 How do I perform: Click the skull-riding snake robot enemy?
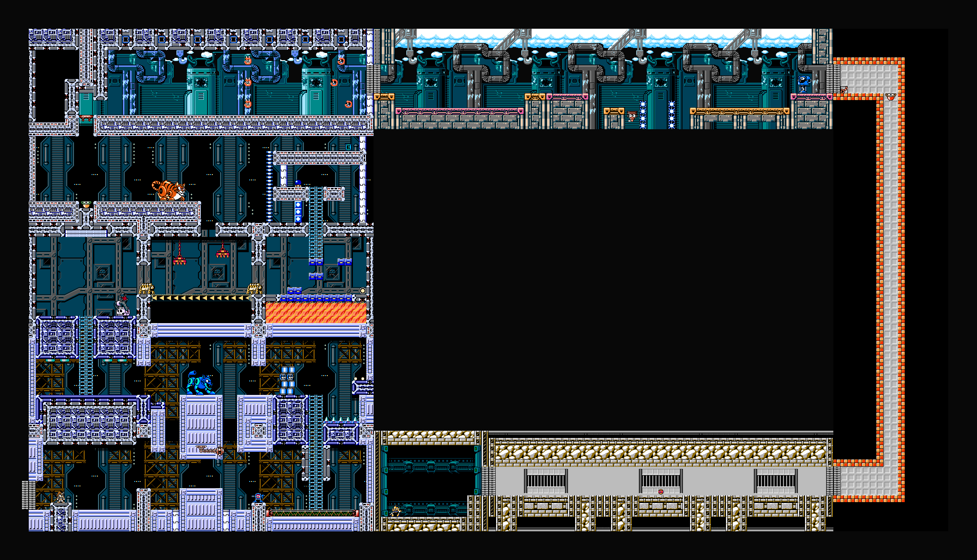[x=122, y=306]
